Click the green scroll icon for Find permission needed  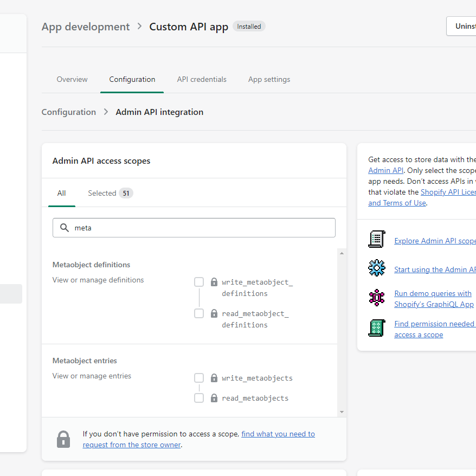377,328
